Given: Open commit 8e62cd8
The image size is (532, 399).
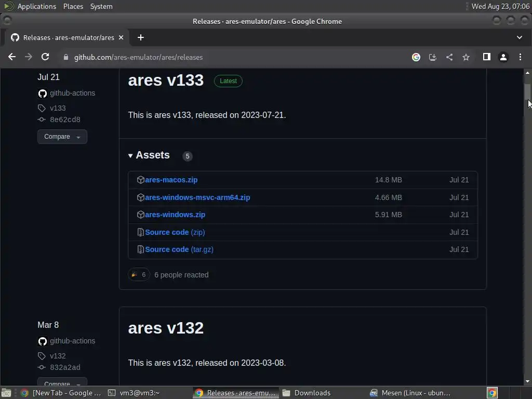Looking at the screenshot, I should (65, 119).
